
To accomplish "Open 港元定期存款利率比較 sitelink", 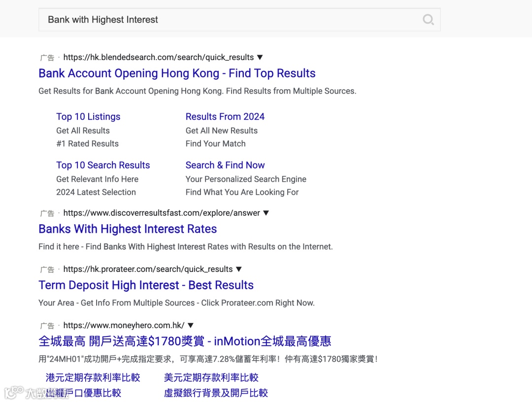I will [x=93, y=377].
